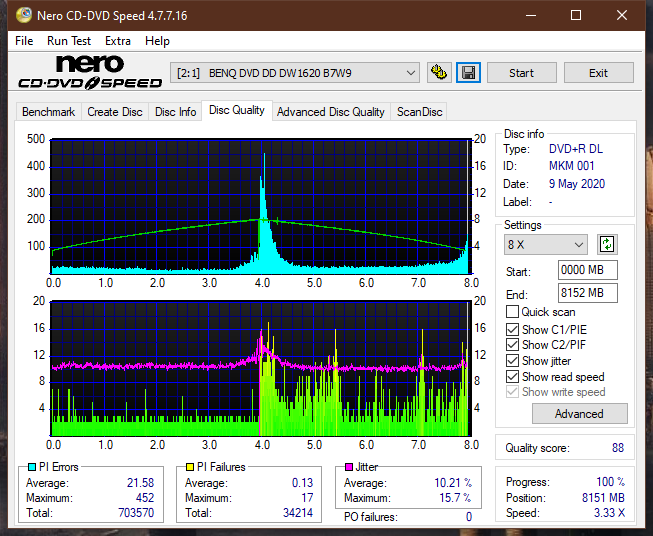Click Progress value 100 %
The image size is (653, 536).
coord(611,482)
